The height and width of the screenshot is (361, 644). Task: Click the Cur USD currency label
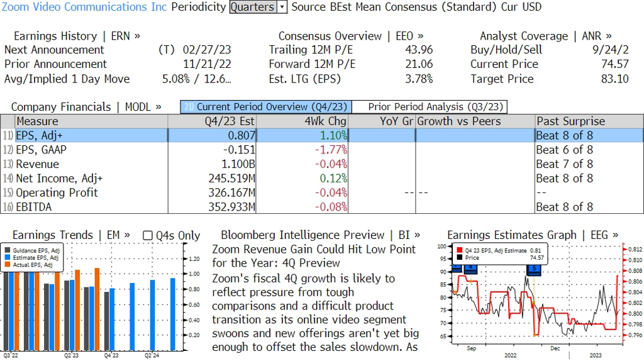pos(521,7)
